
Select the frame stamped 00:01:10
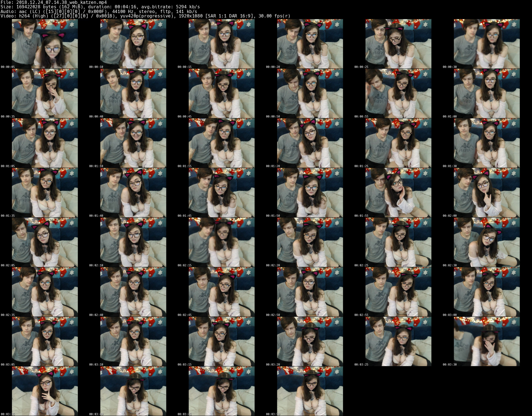(133, 143)
